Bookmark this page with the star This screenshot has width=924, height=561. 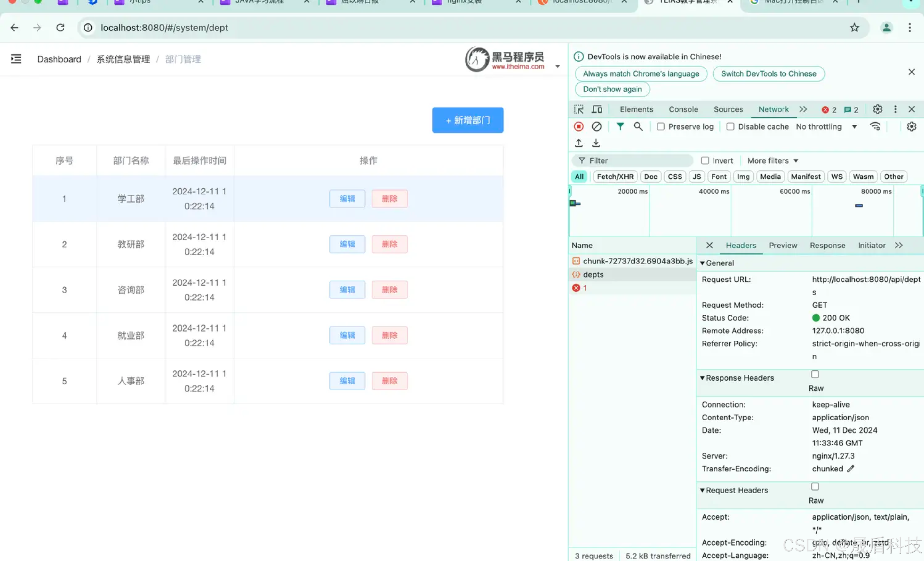pyautogui.click(x=854, y=27)
